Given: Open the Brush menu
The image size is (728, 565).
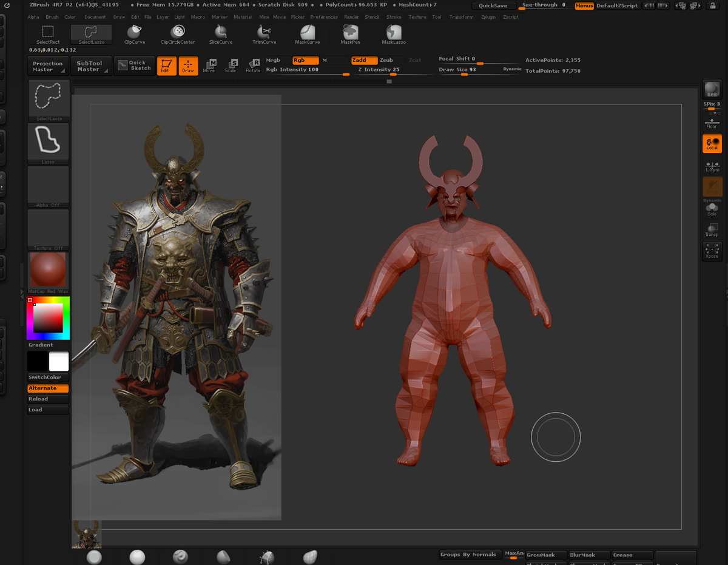Looking at the screenshot, I should 52,17.
